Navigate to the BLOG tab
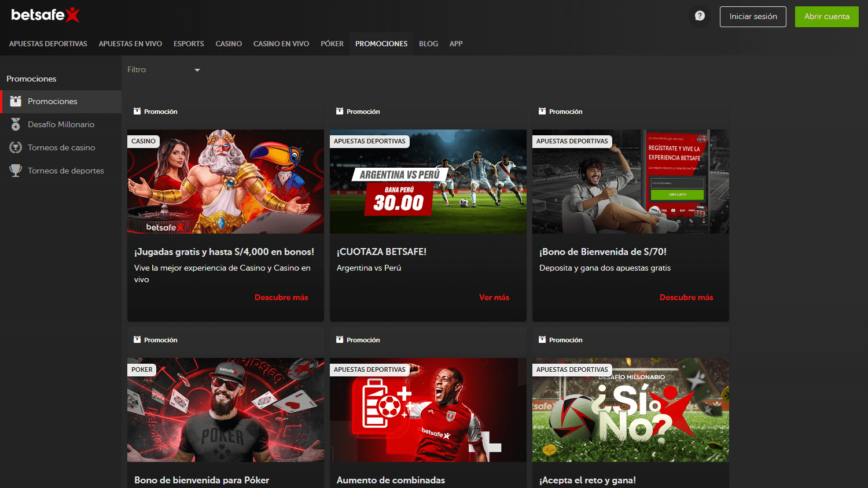 click(428, 43)
